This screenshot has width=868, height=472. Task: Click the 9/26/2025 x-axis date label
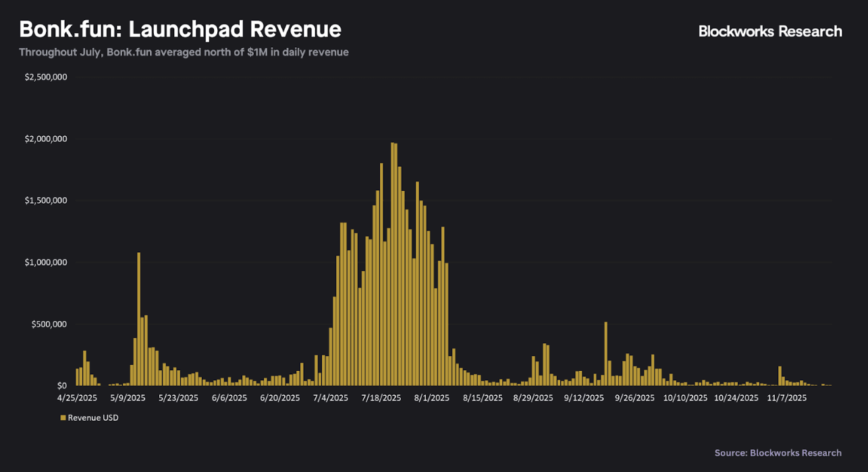(x=636, y=398)
